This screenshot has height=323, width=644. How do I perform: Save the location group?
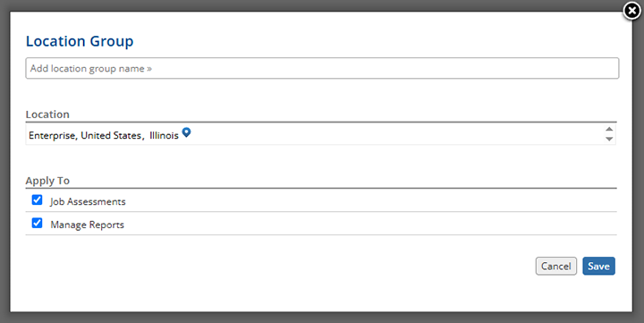click(598, 266)
